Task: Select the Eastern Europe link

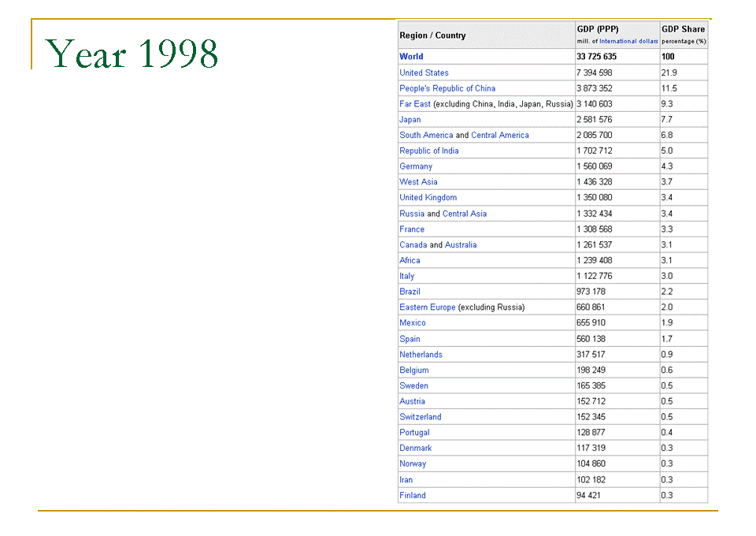Action: (x=427, y=307)
